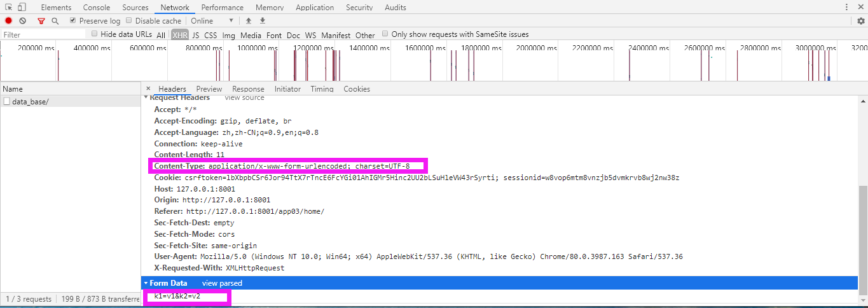
Task: Toggle the device toolbar icon
Action: click(22, 7)
